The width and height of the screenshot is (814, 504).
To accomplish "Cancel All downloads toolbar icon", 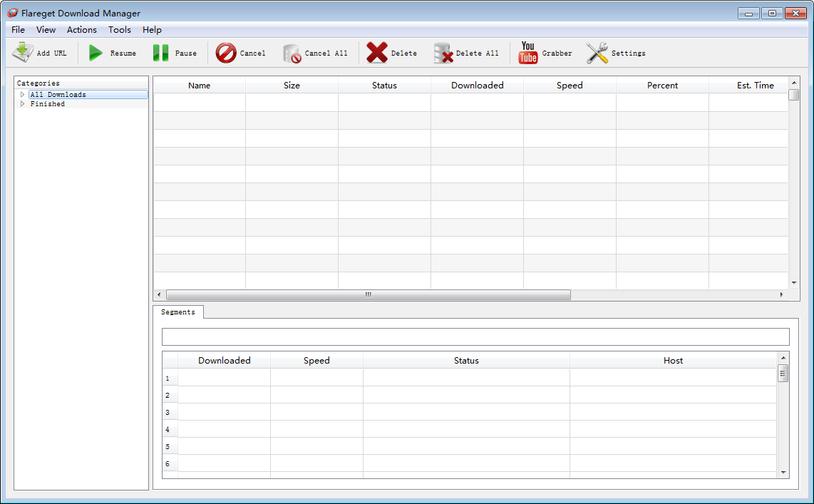I will 292,53.
